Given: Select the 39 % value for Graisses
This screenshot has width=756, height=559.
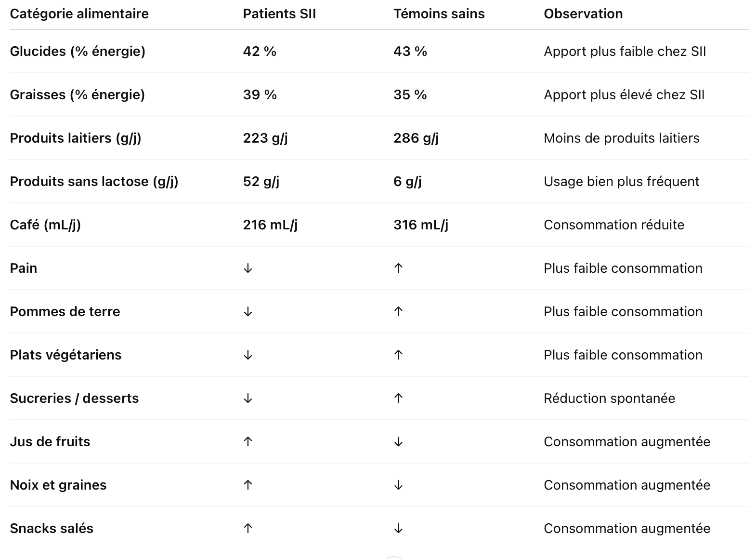Looking at the screenshot, I should click(x=260, y=95).
